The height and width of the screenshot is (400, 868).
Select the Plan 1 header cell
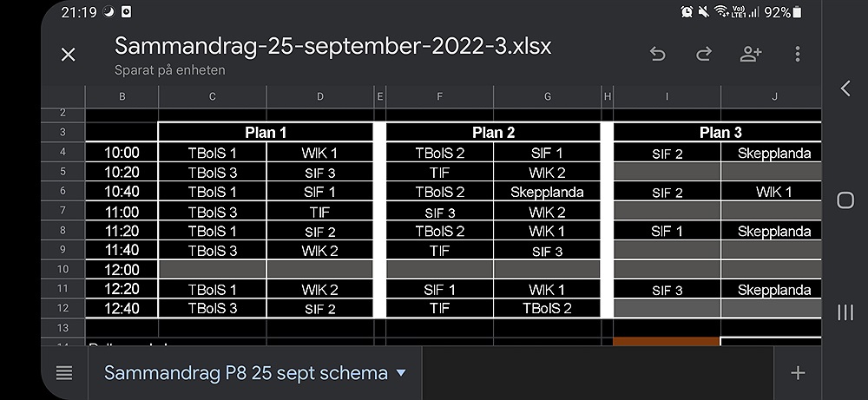(266, 132)
